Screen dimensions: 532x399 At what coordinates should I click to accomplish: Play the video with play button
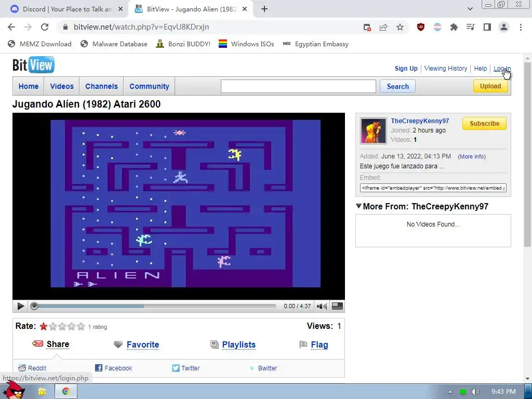pyautogui.click(x=20, y=306)
